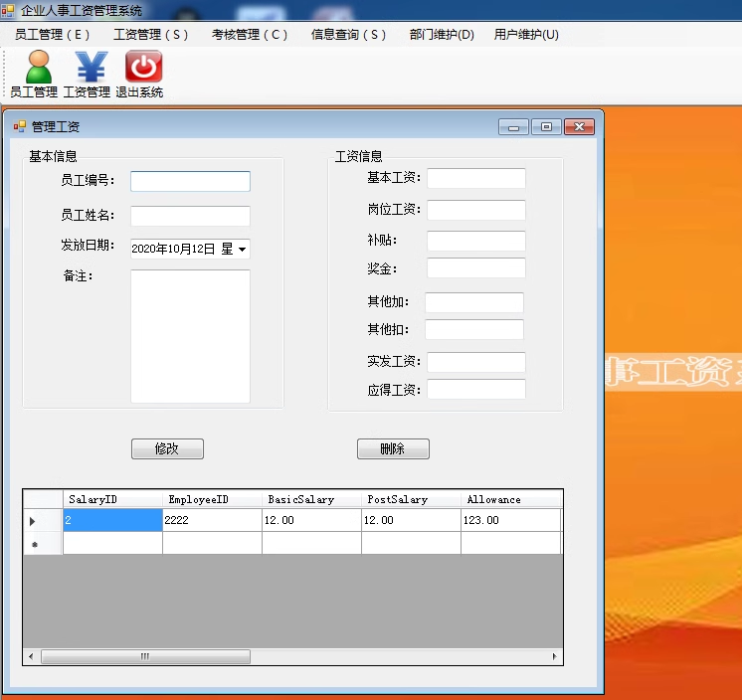
Task: Click the 修改 button
Action: (167, 448)
